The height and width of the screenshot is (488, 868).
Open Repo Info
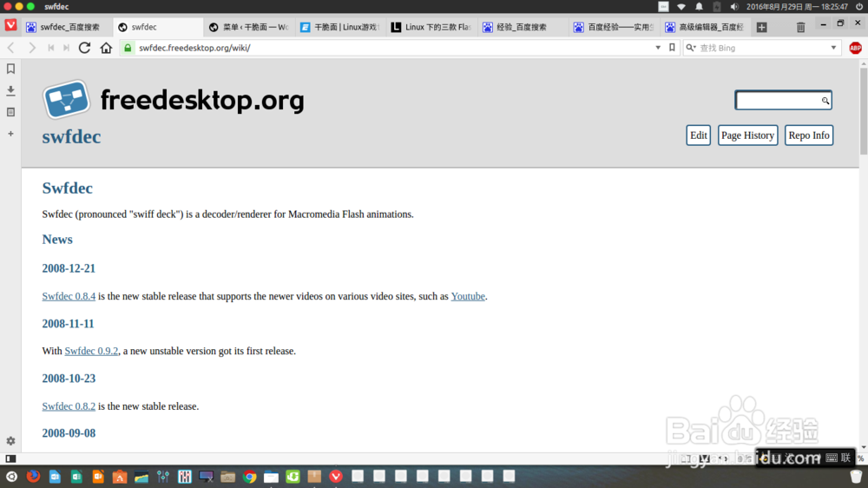pos(809,135)
